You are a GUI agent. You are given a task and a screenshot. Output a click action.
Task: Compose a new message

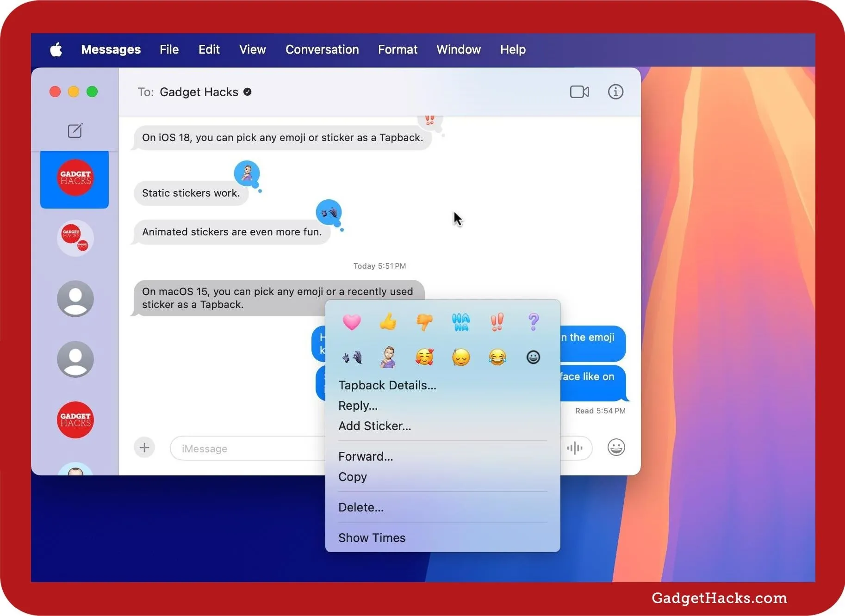[75, 131]
